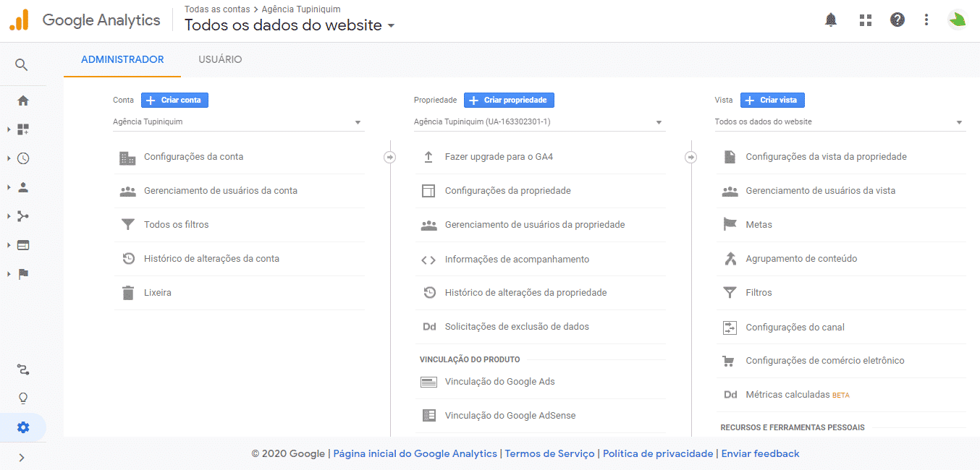The height and width of the screenshot is (470, 980).
Task: Open Discover lightbulb icon
Action: click(x=23, y=398)
